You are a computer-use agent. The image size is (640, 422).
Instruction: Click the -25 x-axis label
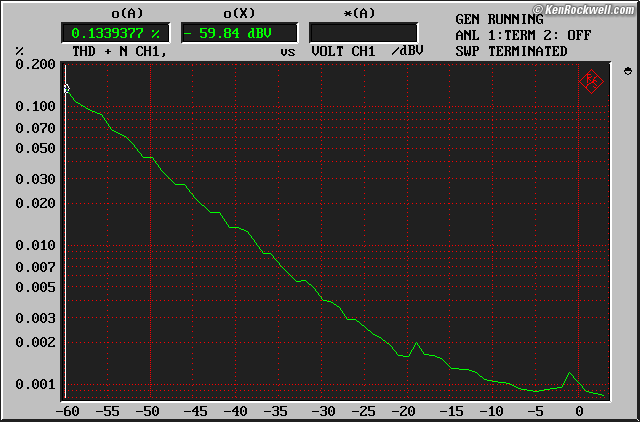pos(363,411)
